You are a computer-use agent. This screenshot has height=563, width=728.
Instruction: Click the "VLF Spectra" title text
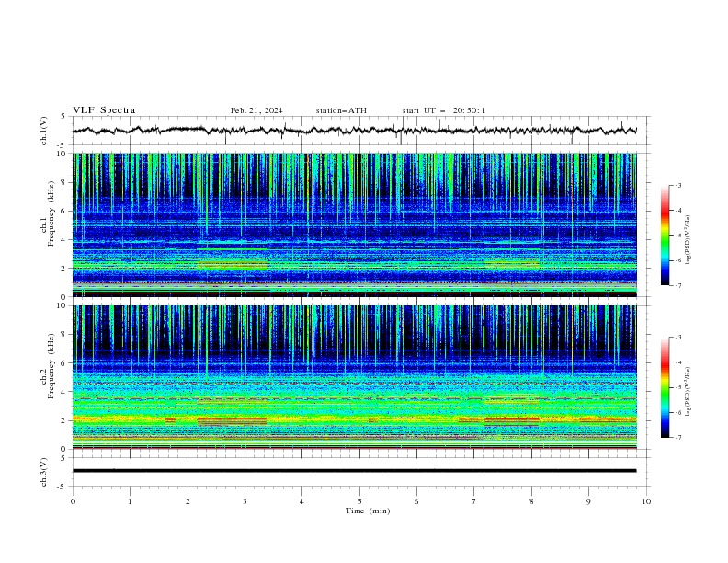104,110
